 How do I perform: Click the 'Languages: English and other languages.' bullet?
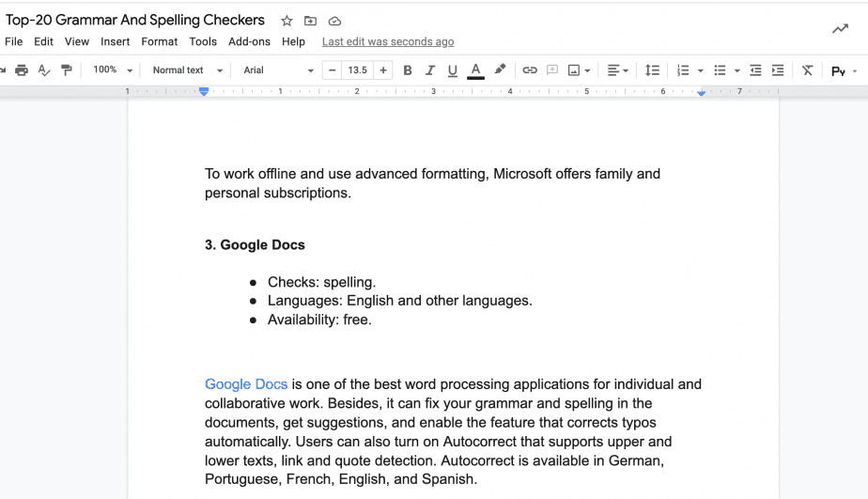(x=399, y=301)
